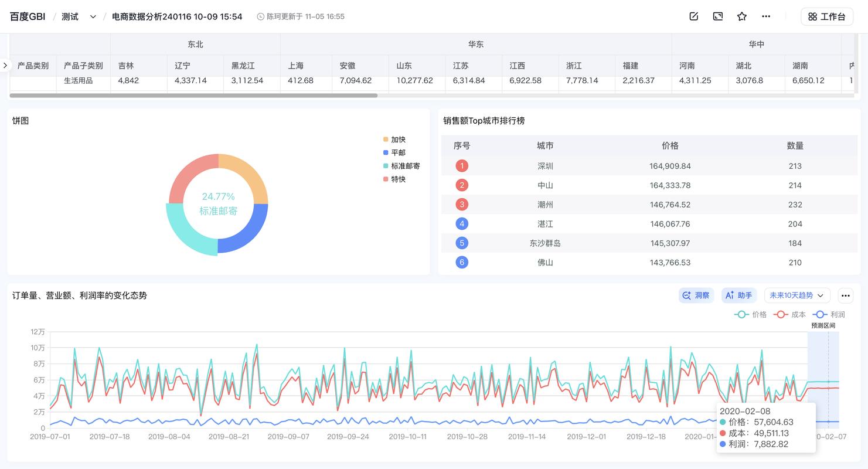Click the rank 2 red badge
868x469 pixels.
click(x=462, y=185)
